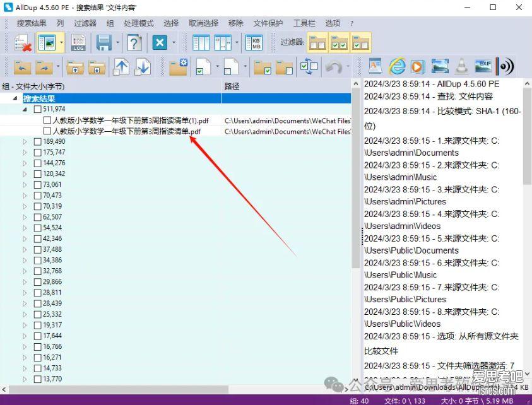Open with the Windows Media Player icon
Image resolution: width=532 pixels, height=405 pixels.
418,66
